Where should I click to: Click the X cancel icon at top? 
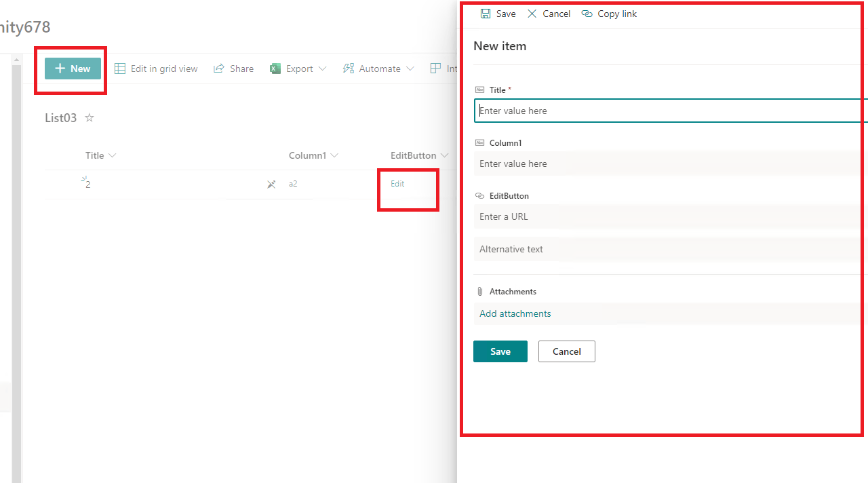pyautogui.click(x=532, y=14)
